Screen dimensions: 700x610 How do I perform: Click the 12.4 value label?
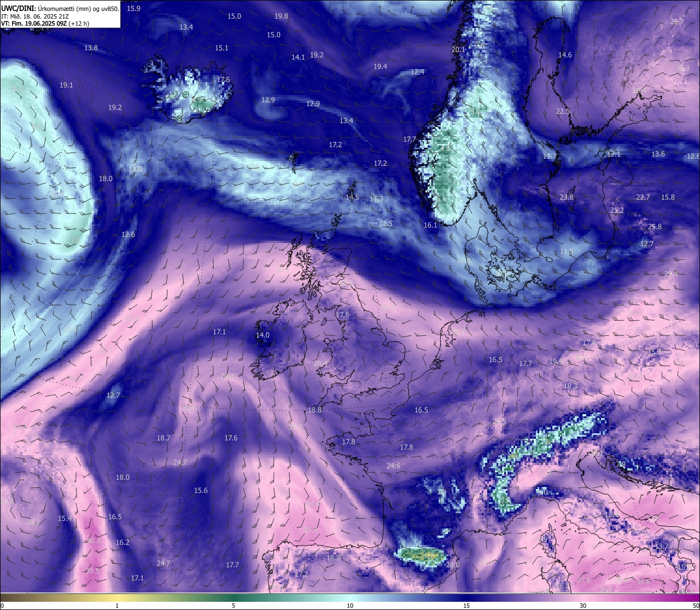(x=417, y=72)
